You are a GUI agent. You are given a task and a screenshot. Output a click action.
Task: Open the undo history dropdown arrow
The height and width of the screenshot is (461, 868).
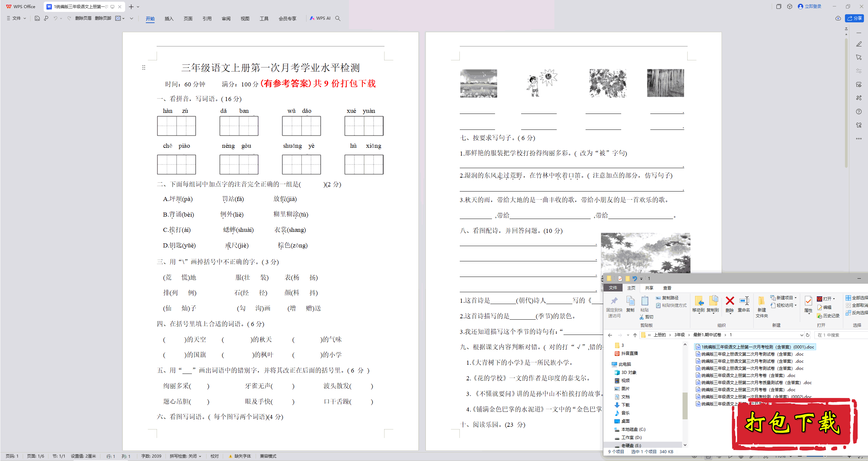(61, 18)
